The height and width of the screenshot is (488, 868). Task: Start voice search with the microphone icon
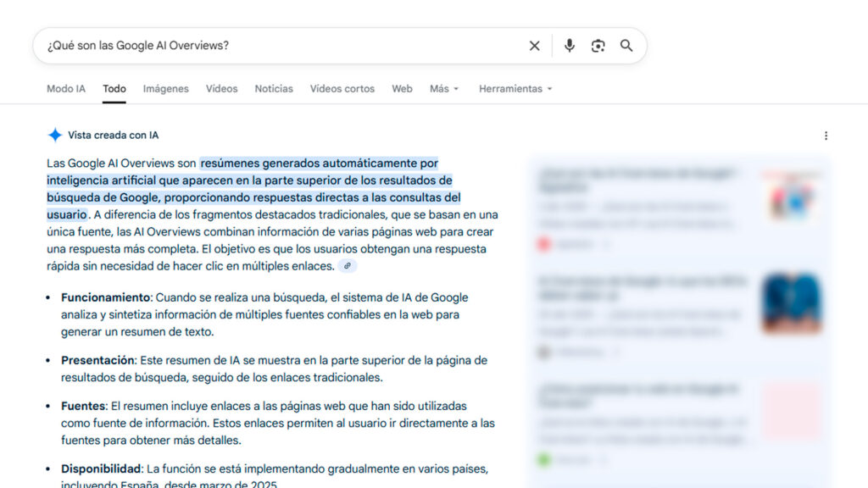[570, 46]
